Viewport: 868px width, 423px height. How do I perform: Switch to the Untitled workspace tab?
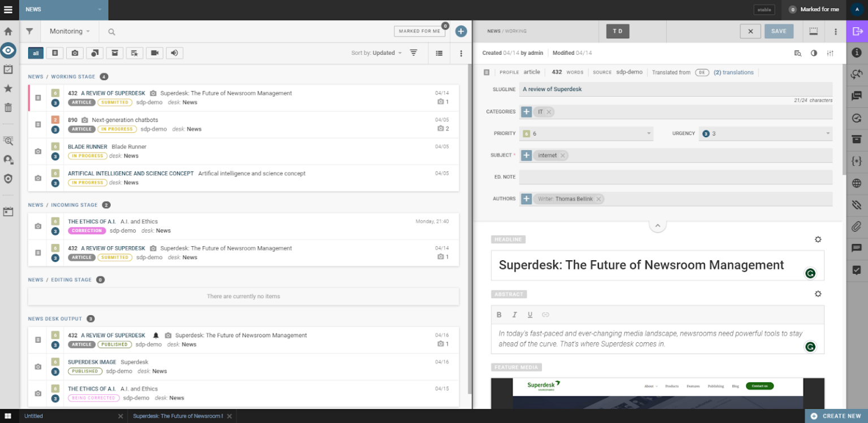click(x=33, y=416)
